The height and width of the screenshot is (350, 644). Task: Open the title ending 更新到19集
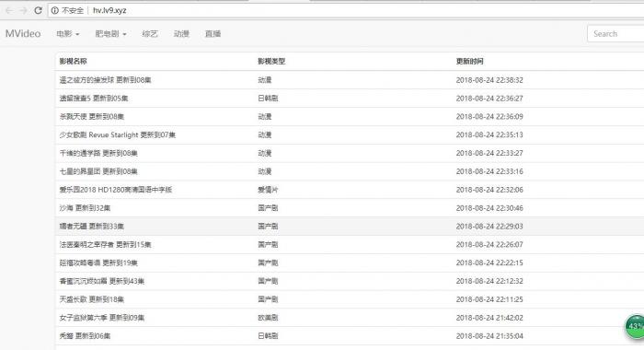pos(98,262)
